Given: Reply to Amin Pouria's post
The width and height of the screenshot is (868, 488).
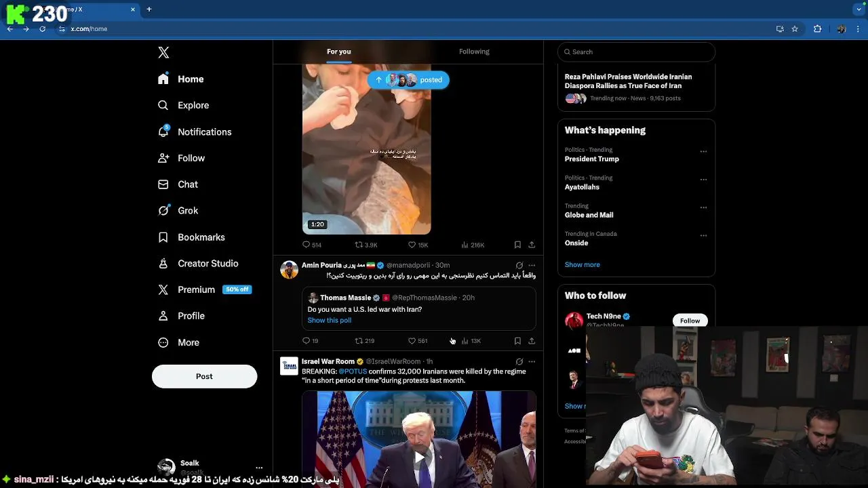Looking at the screenshot, I should [x=311, y=341].
